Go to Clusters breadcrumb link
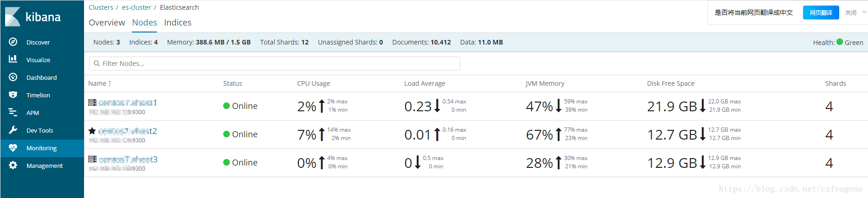The height and width of the screenshot is (198, 868). [x=101, y=7]
